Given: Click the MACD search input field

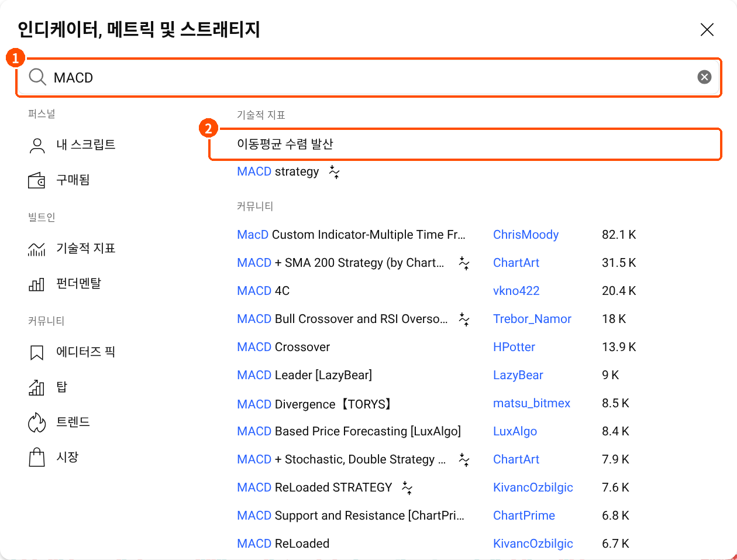Looking at the screenshot, I should coord(368,77).
